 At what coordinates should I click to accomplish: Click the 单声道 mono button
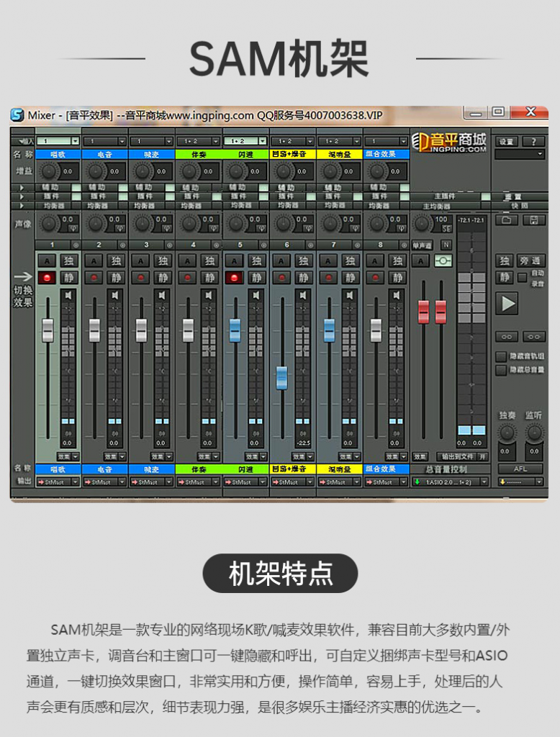[x=423, y=245]
